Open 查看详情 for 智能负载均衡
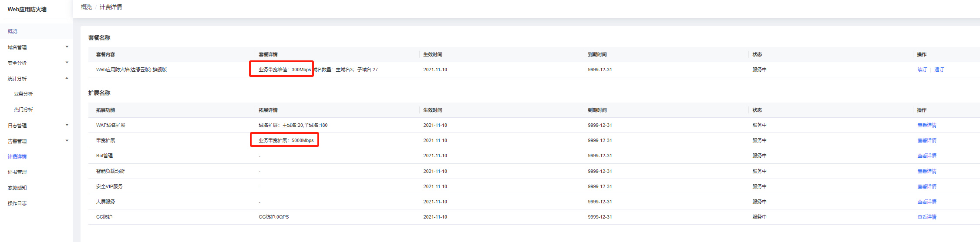 (927, 171)
